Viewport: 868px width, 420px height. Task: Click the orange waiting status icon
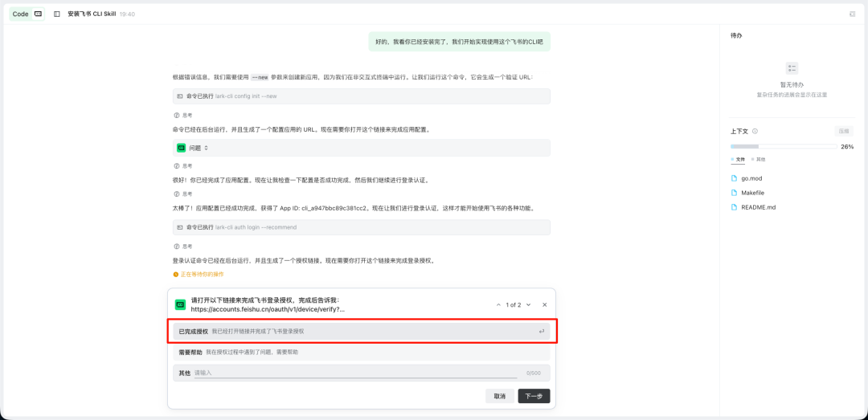[176, 274]
